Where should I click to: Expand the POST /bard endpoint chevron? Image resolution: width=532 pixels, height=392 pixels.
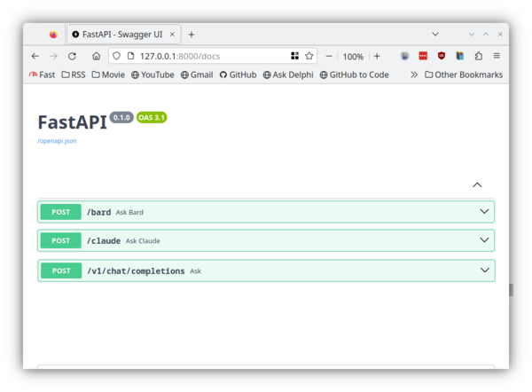coord(484,211)
